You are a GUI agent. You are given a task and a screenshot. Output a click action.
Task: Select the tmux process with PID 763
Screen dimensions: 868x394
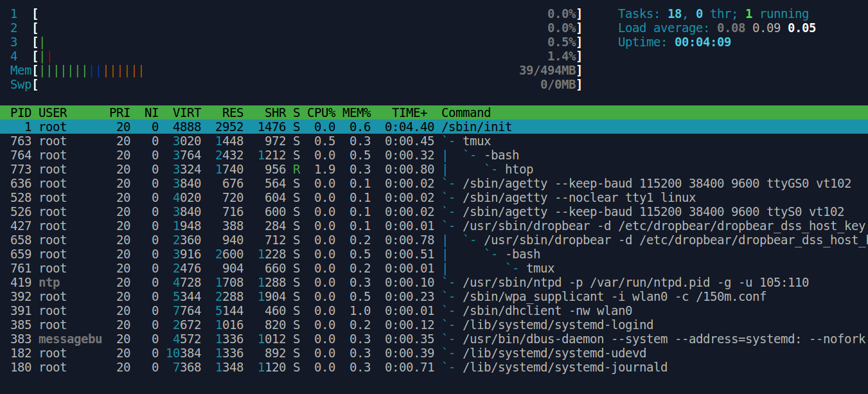tap(434, 141)
